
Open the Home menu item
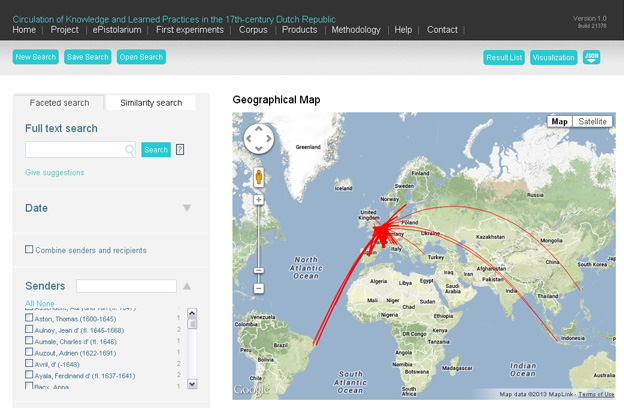24,30
